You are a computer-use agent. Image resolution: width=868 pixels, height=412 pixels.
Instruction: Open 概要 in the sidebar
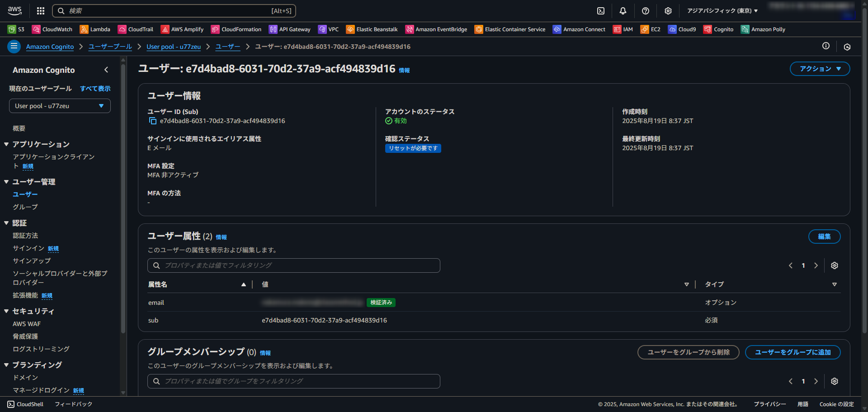coord(19,128)
